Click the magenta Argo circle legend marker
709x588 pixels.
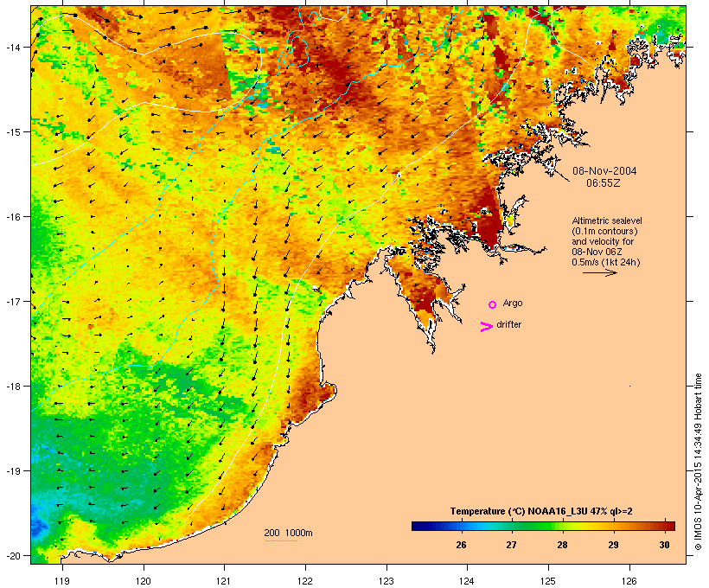click(x=493, y=304)
